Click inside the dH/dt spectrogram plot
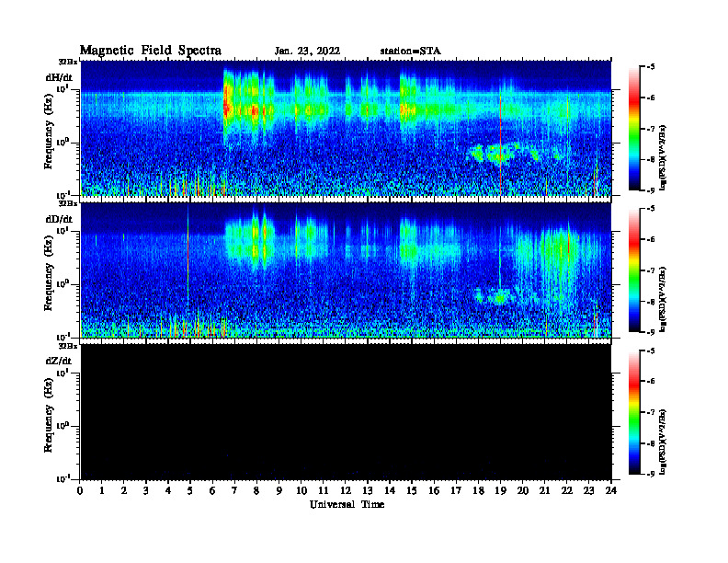The image size is (728, 563). coord(346,128)
